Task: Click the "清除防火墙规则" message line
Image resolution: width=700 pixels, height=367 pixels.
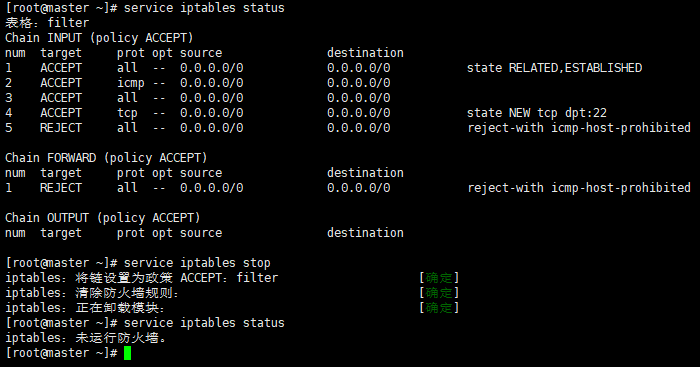Action: [x=92, y=293]
